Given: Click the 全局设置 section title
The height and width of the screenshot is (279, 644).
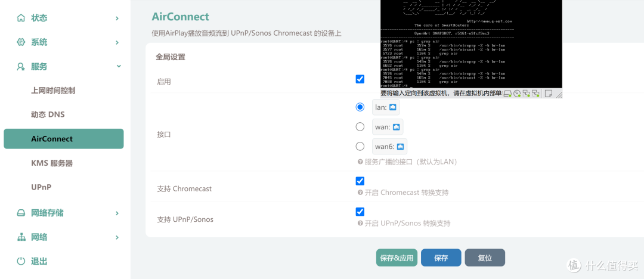Looking at the screenshot, I should click(x=171, y=57).
